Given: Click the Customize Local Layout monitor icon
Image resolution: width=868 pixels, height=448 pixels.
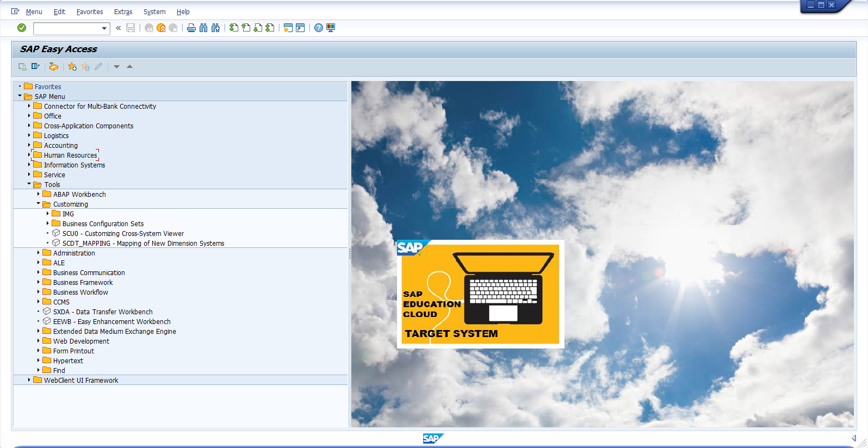Looking at the screenshot, I should tap(331, 28).
